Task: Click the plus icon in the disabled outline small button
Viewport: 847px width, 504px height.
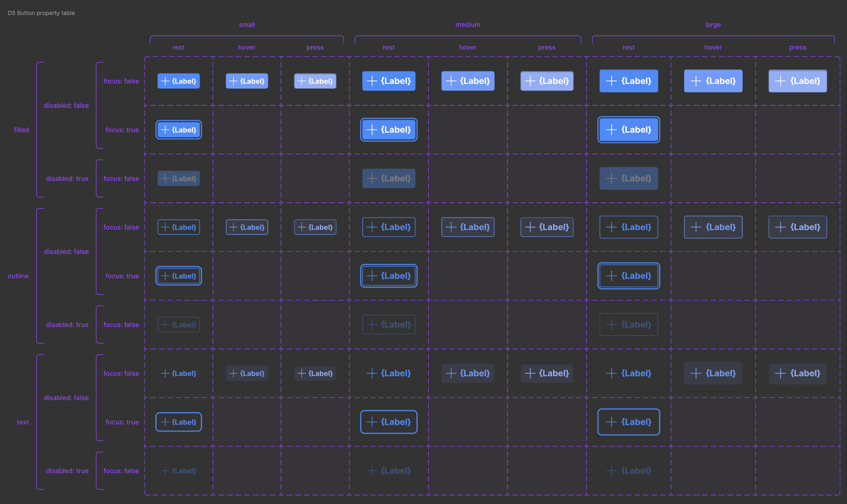Action: [165, 325]
